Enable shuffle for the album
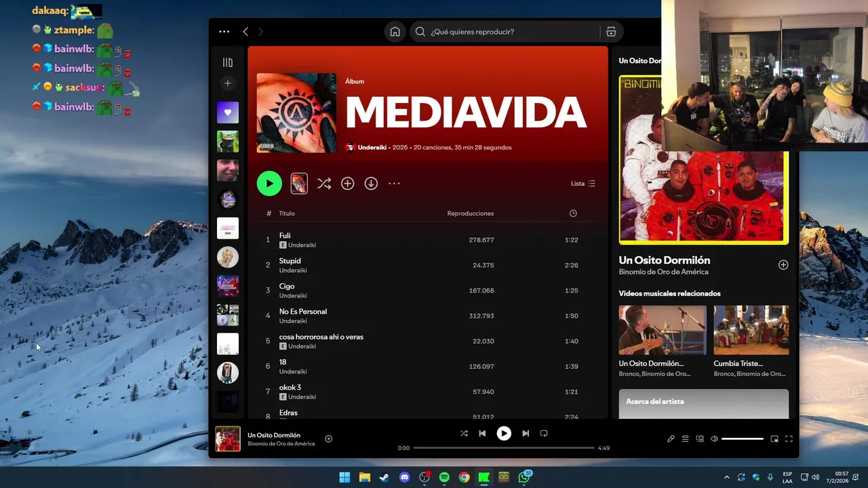This screenshot has height=488, width=868. tap(324, 183)
